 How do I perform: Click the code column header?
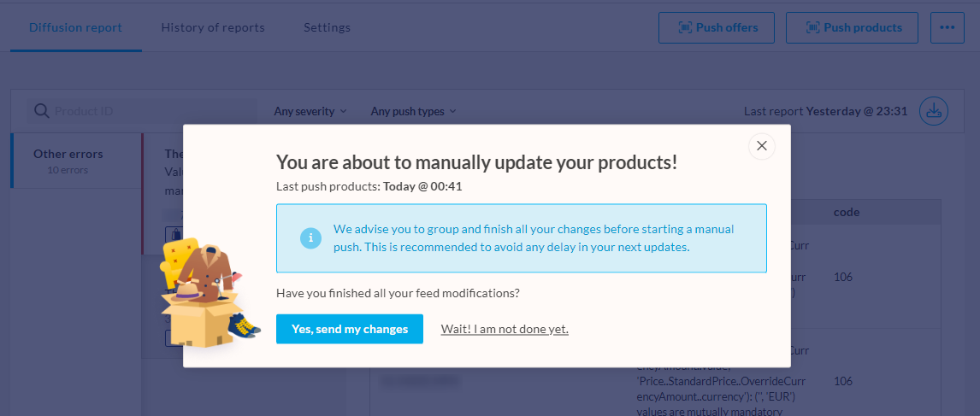tap(847, 212)
